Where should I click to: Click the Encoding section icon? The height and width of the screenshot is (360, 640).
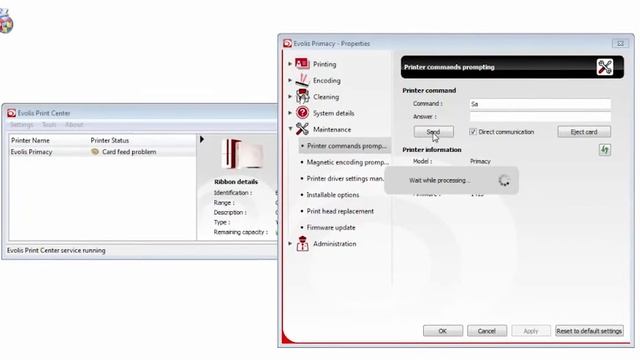[302, 80]
